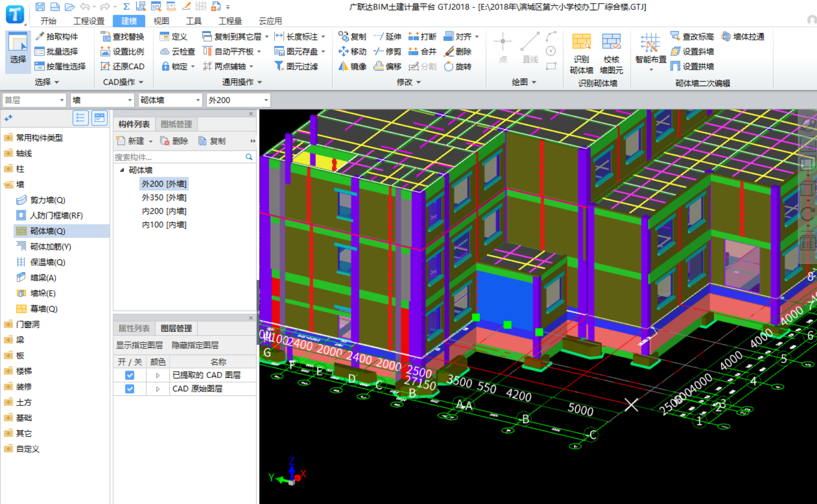Viewport: 817px width, 504px height.
Task: Click 设置拱墙 set arch wall
Action: pos(692,66)
